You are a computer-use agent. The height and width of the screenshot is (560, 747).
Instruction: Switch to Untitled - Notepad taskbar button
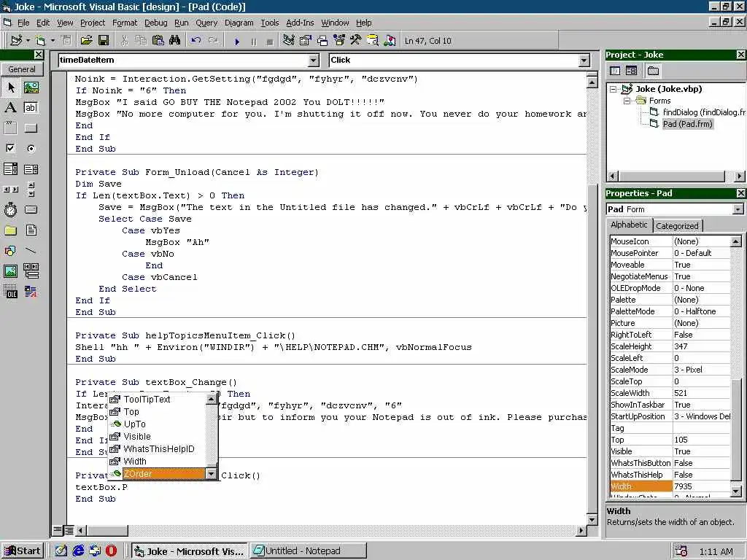pyautogui.click(x=308, y=551)
